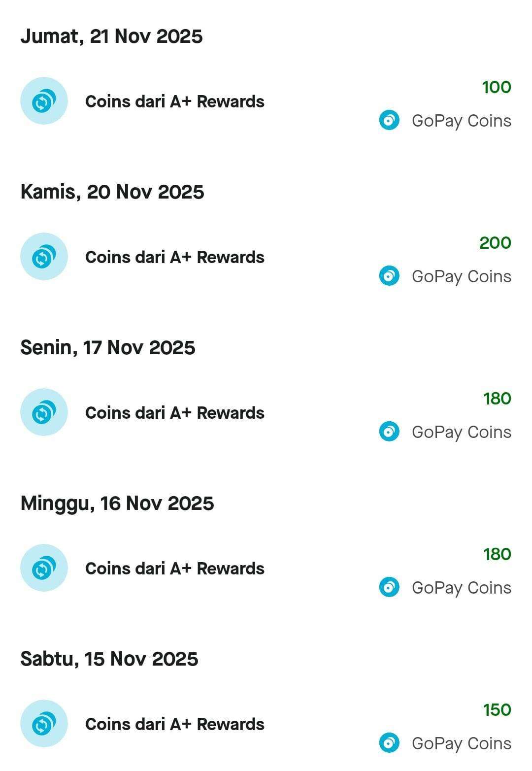Select the 200 coins amount
The image size is (532, 771).
pos(495,243)
